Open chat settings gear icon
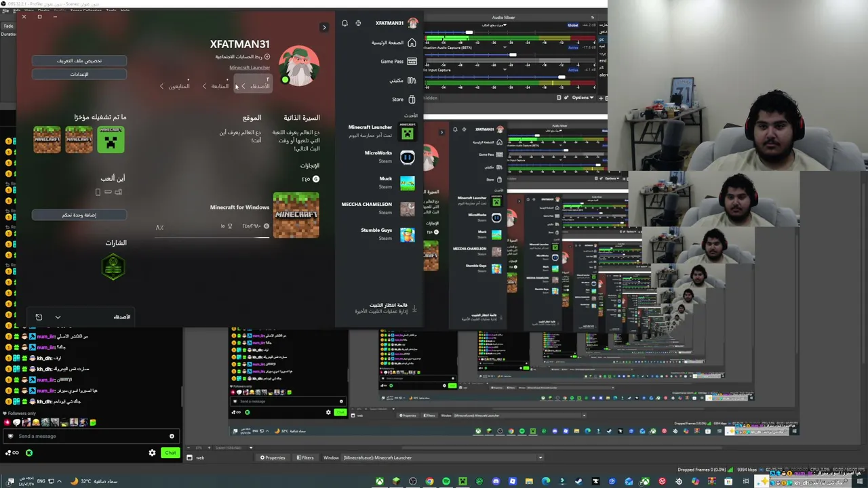This screenshot has height=488, width=868. click(152, 453)
